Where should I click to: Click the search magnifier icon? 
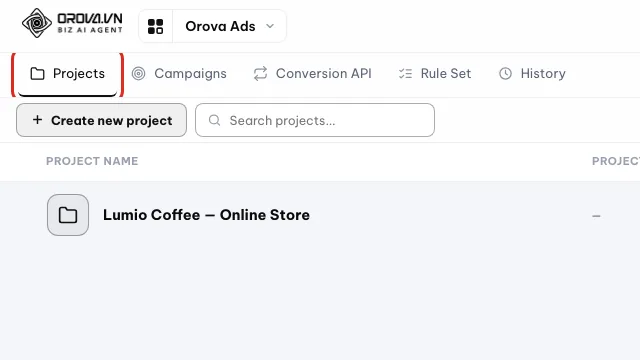214,120
